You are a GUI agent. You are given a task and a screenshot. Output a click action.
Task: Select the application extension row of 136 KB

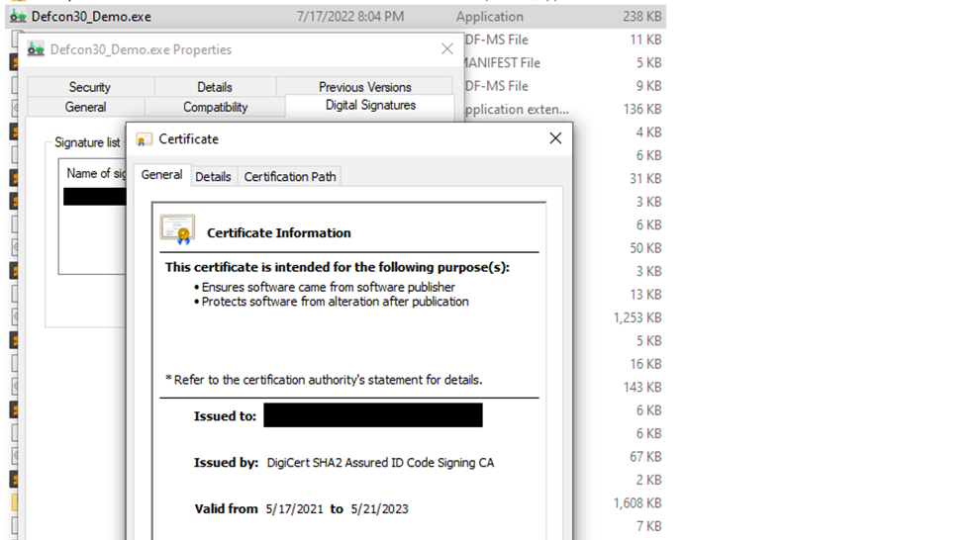[x=565, y=109]
